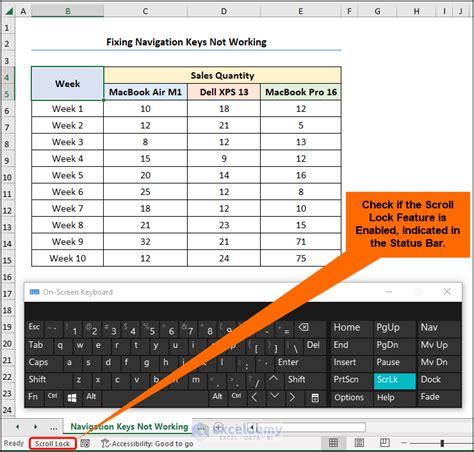Click the select all corner triangle
The width and height of the screenshot is (474, 452).
click(9, 11)
